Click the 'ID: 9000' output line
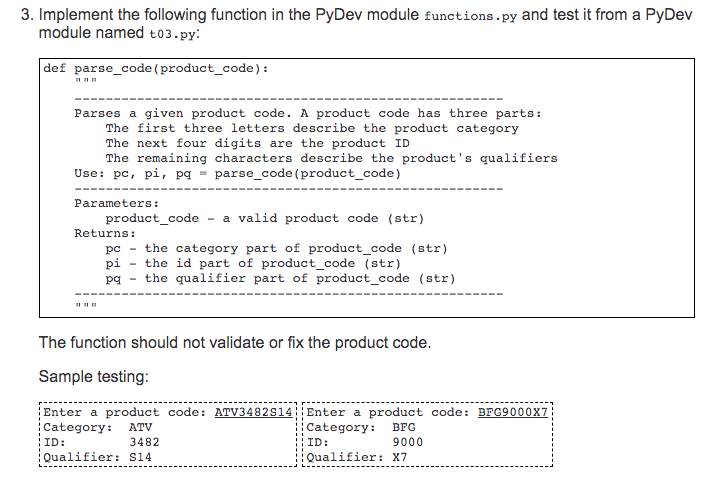 tap(365, 442)
